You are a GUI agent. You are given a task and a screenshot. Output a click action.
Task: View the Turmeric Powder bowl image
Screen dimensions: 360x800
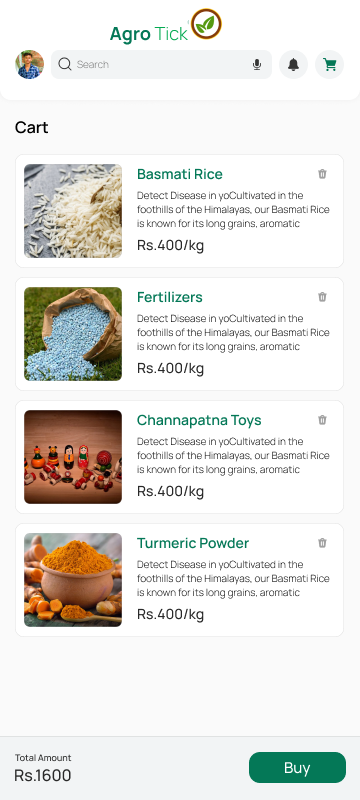(73, 580)
